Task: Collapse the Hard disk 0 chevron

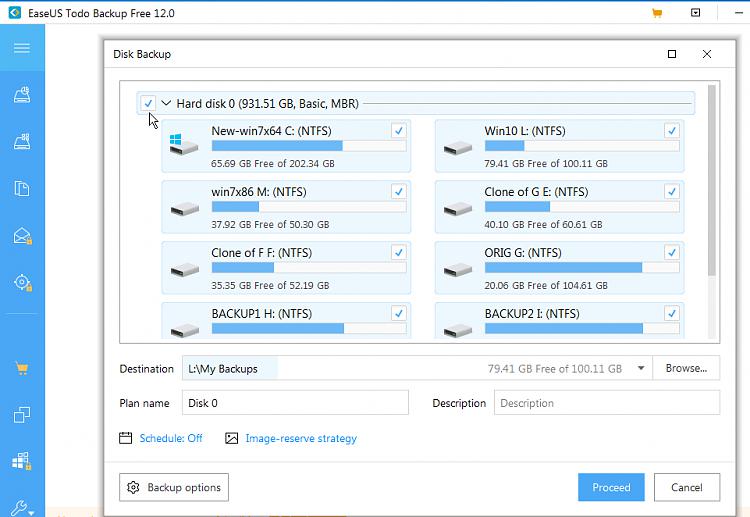Action: click(x=166, y=103)
